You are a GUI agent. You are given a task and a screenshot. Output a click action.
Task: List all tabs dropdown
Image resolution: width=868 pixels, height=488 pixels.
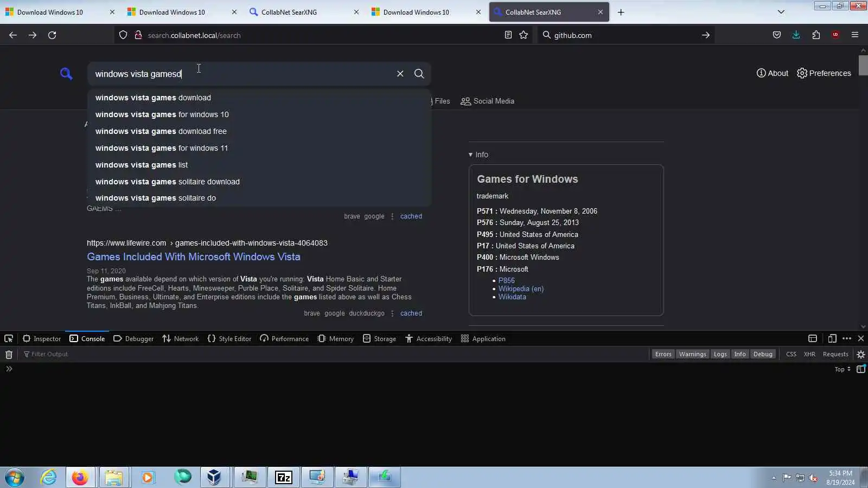coord(781,12)
